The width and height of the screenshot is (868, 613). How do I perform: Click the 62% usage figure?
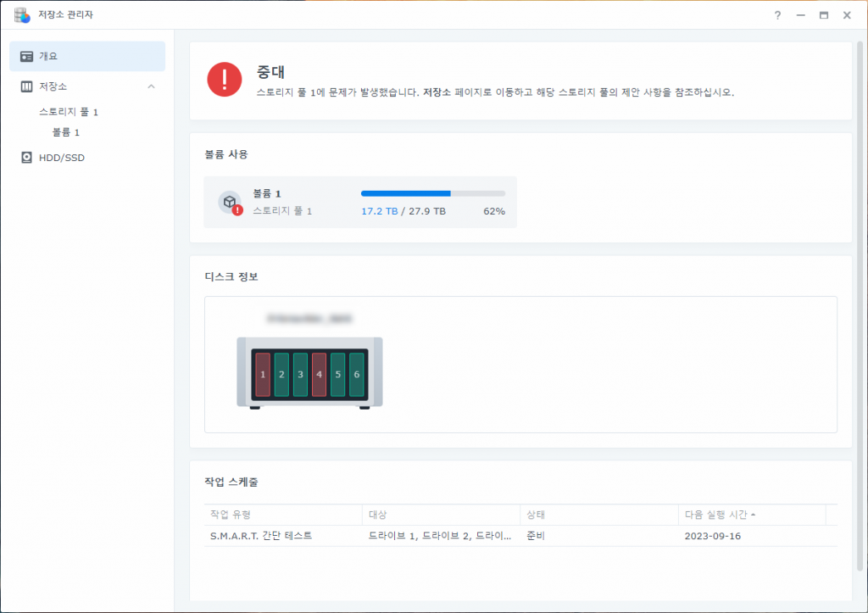[x=494, y=211]
